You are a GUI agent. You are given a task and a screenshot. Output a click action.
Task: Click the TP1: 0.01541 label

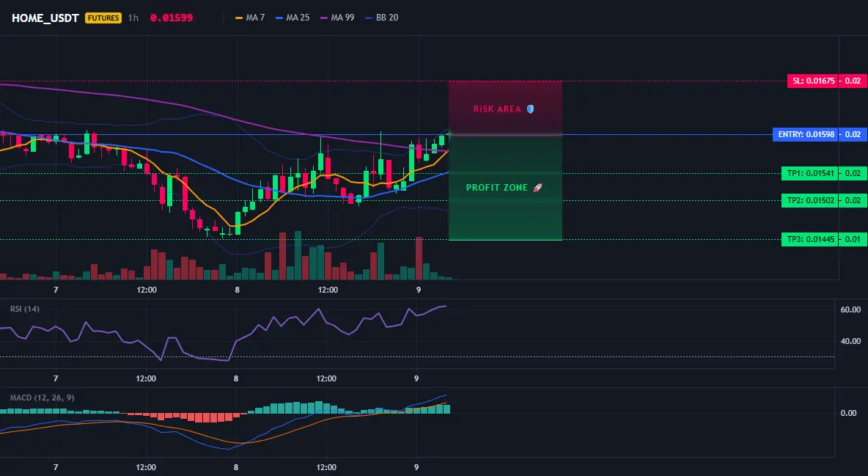pyautogui.click(x=809, y=173)
